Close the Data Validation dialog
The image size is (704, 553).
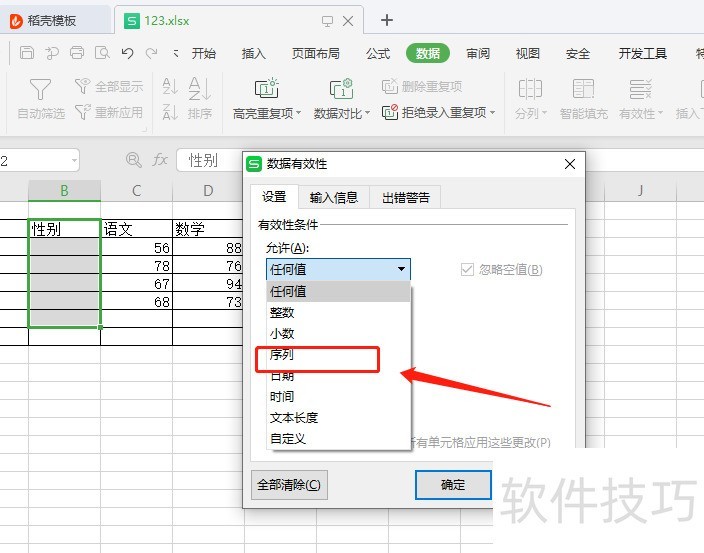(570, 164)
